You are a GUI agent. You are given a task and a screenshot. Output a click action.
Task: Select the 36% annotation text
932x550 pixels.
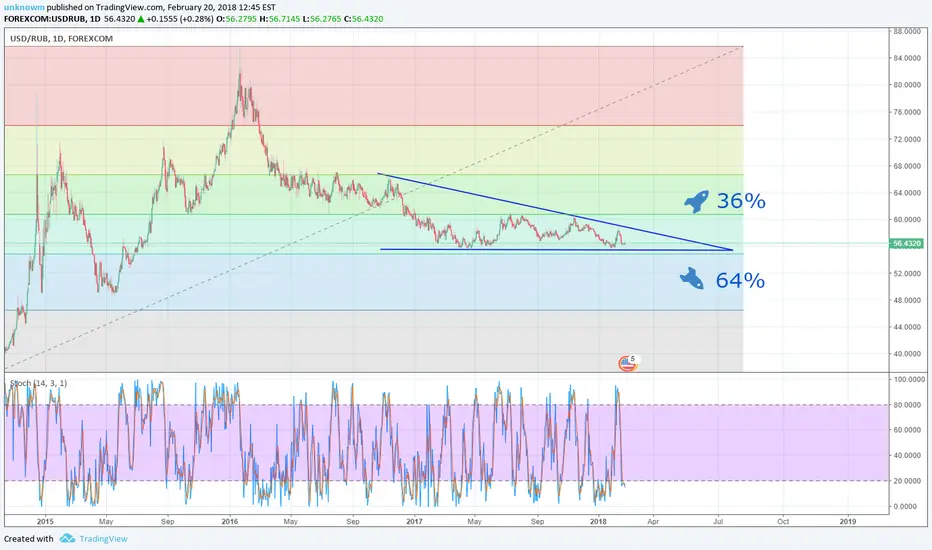[x=741, y=201]
